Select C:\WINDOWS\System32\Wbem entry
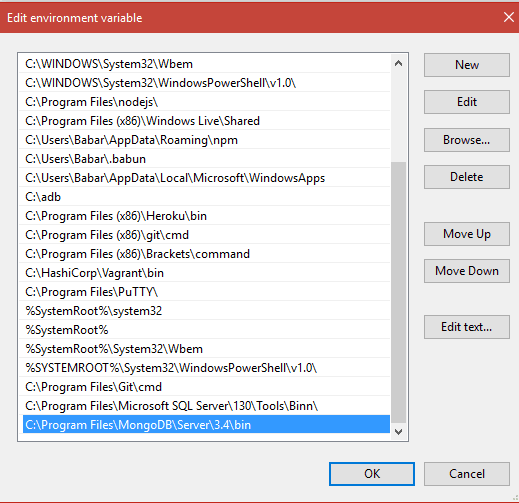 pyautogui.click(x=205, y=64)
